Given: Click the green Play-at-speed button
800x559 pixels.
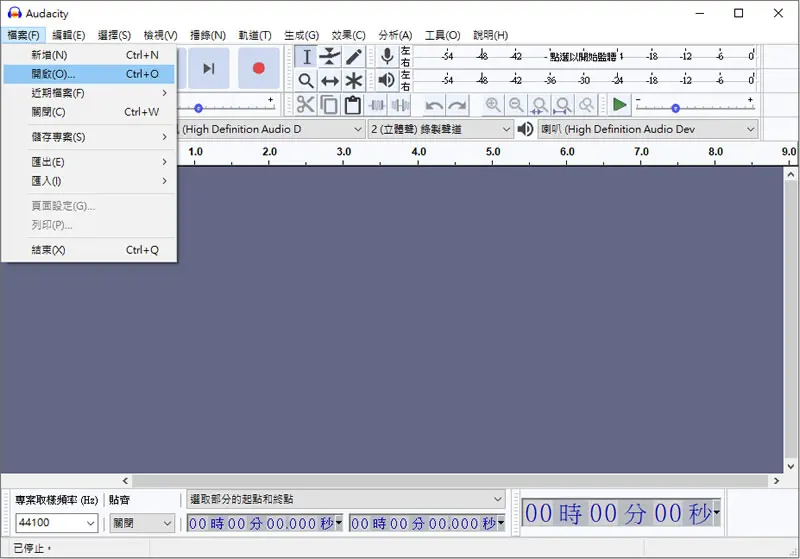Looking at the screenshot, I should [619, 105].
